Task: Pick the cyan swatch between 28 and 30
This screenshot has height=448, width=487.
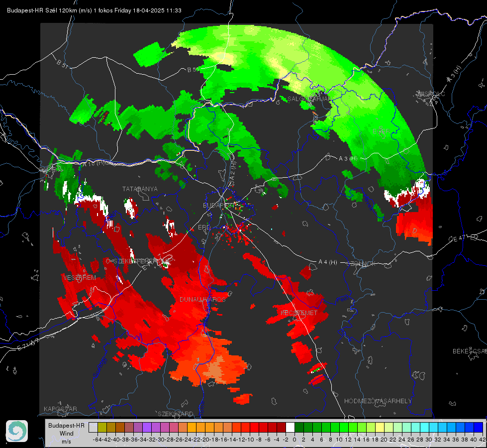Action: tap(425, 428)
